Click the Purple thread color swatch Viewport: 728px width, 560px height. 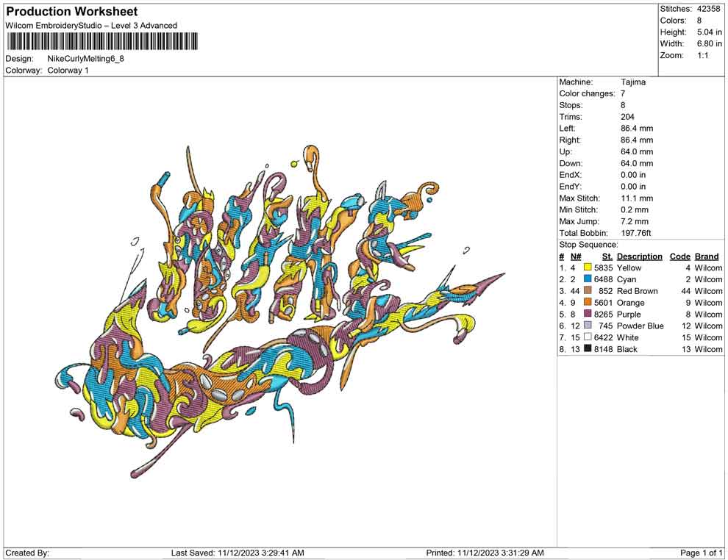tap(588, 314)
